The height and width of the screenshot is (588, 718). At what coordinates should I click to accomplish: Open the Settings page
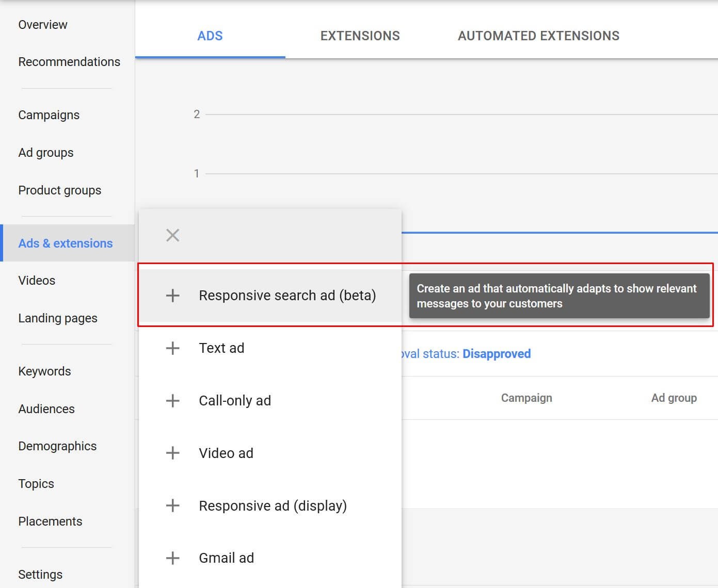(40, 574)
